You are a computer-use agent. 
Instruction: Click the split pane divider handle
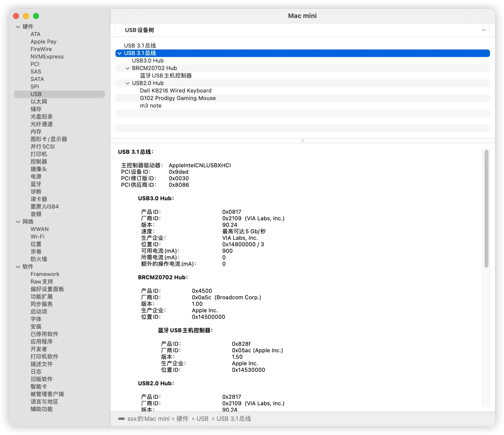(x=302, y=141)
